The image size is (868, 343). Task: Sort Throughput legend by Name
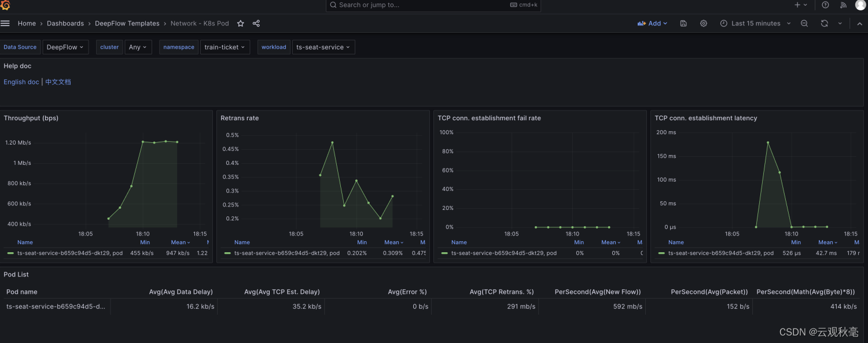25,242
